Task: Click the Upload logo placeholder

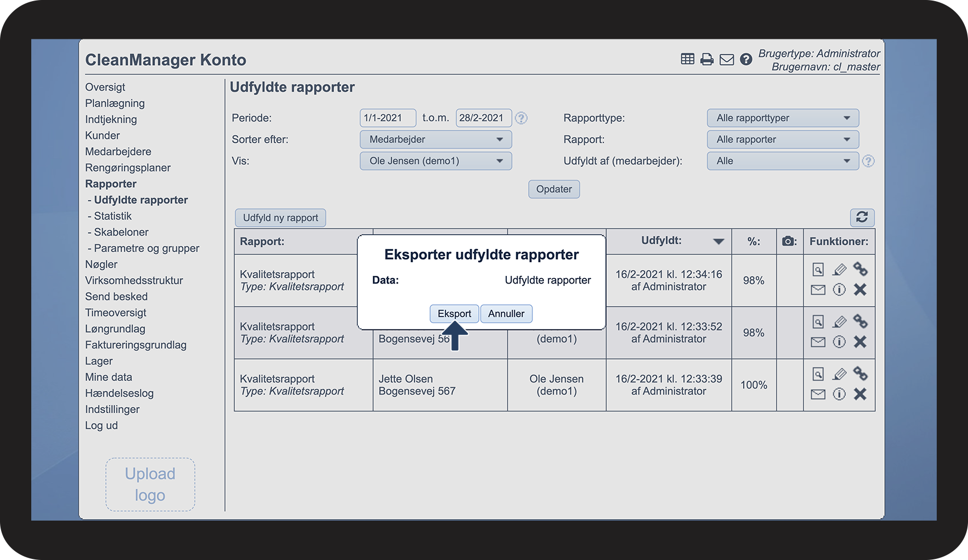Action: coord(150,484)
